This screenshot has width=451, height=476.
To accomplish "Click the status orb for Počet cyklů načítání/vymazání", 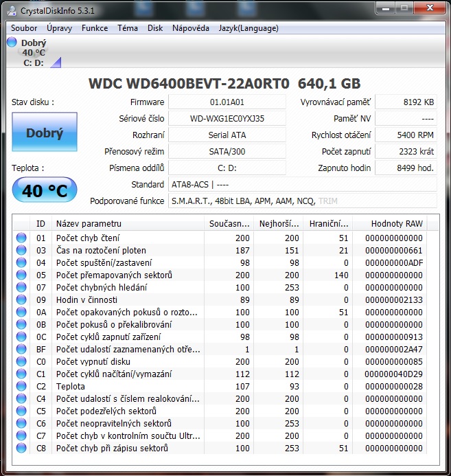I will (21, 374).
